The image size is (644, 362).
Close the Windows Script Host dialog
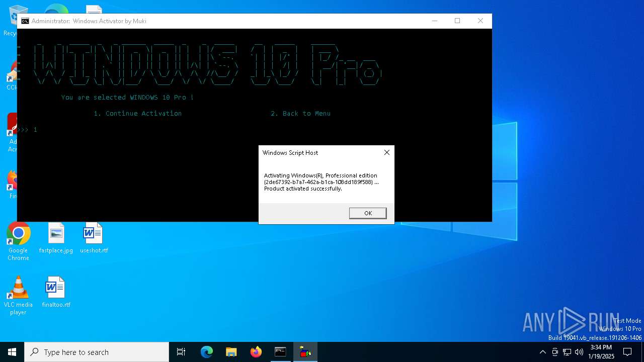point(386,152)
